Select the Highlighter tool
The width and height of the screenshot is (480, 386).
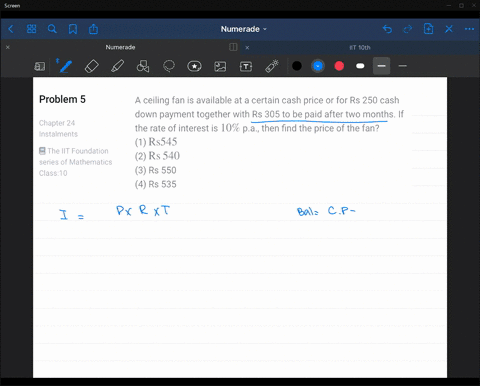pyautogui.click(x=117, y=66)
